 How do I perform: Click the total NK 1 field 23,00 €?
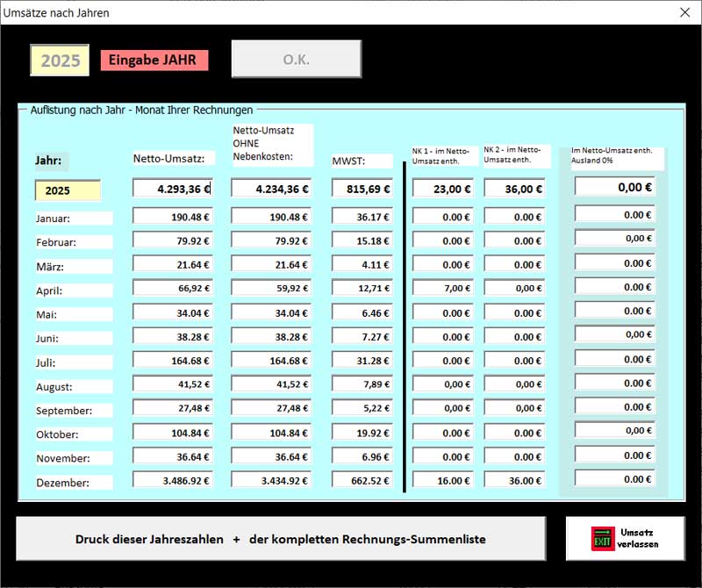pyautogui.click(x=443, y=188)
